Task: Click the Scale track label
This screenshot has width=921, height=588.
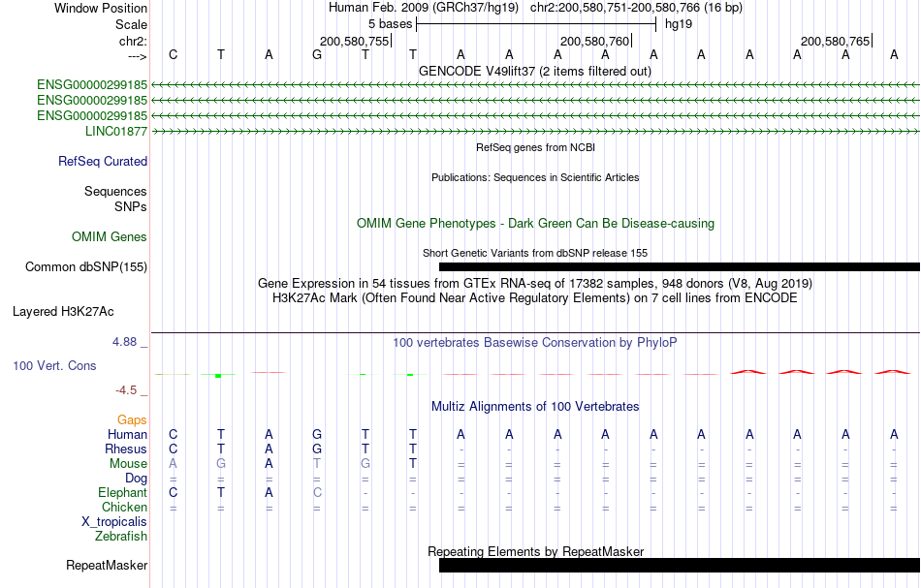Action: (x=131, y=24)
